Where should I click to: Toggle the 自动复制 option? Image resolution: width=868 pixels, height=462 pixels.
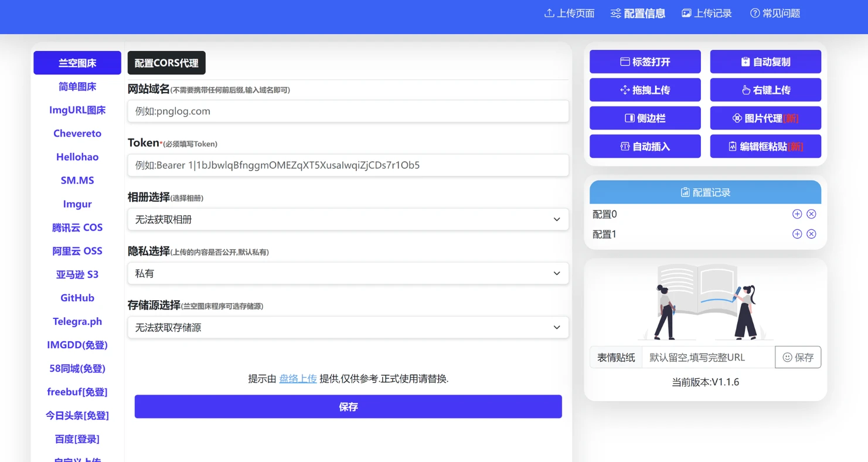click(765, 62)
